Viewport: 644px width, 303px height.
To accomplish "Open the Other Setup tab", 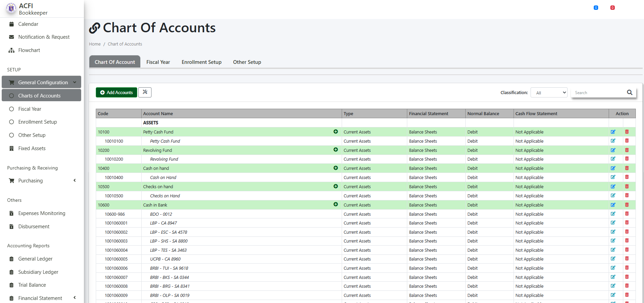I will pyautogui.click(x=247, y=62).
